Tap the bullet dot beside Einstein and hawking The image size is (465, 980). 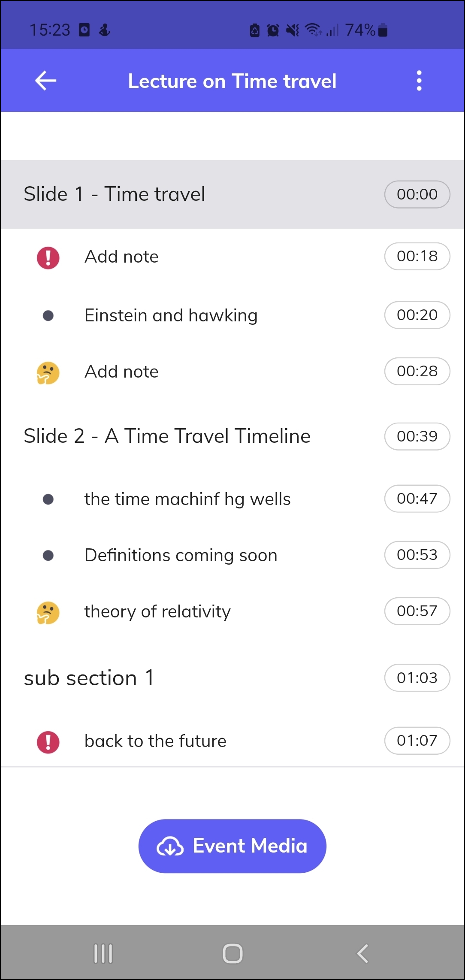pos(48,316)
